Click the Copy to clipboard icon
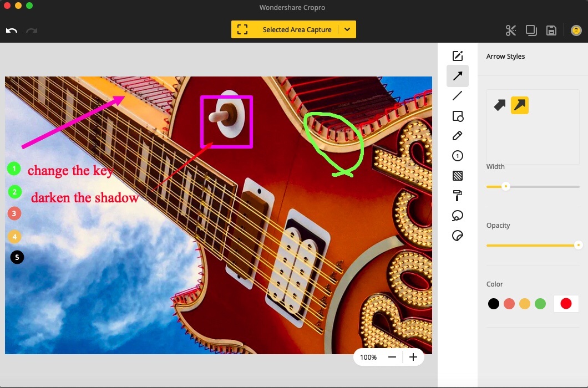 coord(531,30)
